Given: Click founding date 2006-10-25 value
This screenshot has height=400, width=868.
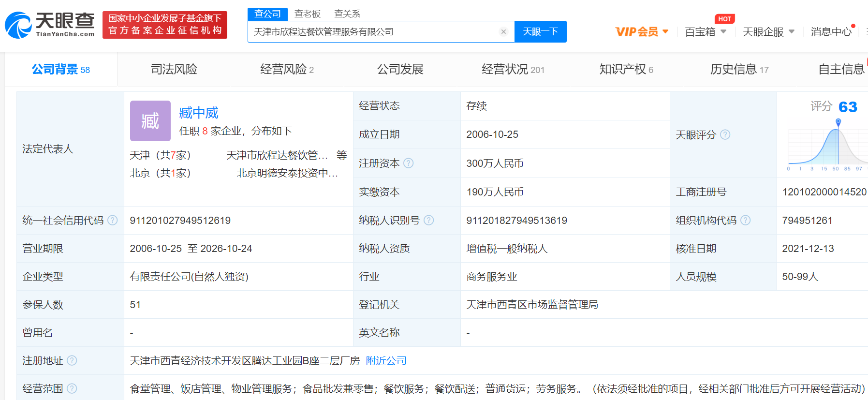Looking at the screenshot, I should click(492, 134).
